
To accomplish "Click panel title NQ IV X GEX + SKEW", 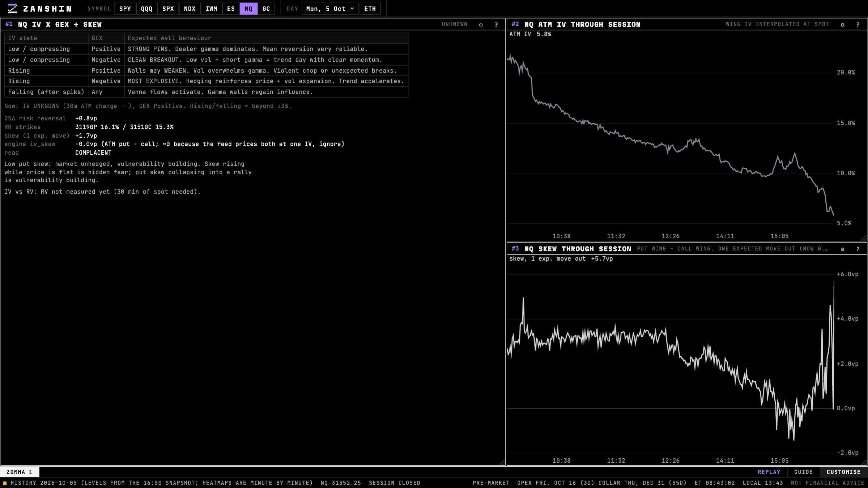I will tap(60, 25).
